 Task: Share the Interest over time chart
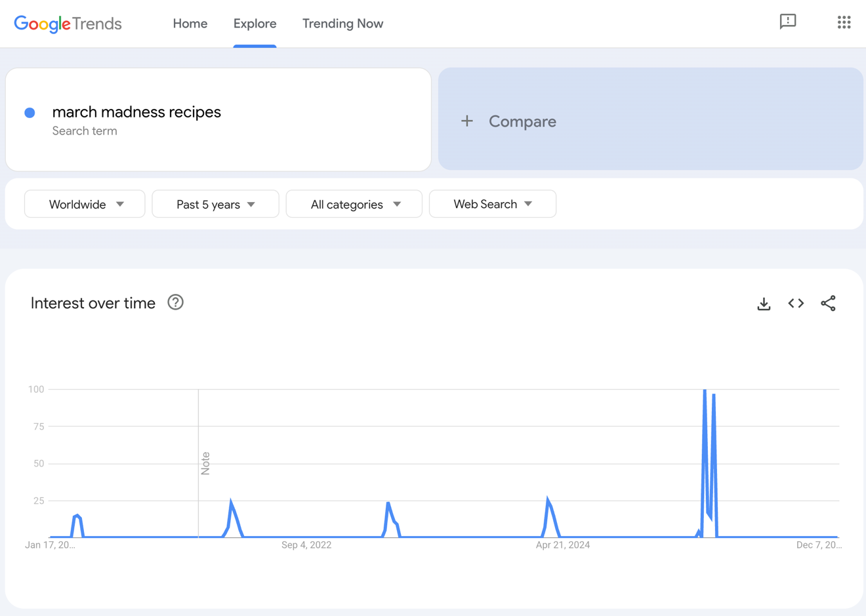click(x=828, y=303)
